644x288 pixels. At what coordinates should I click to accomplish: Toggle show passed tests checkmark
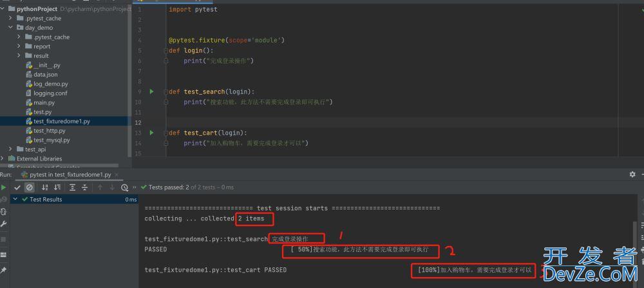(x=17, y=187)
